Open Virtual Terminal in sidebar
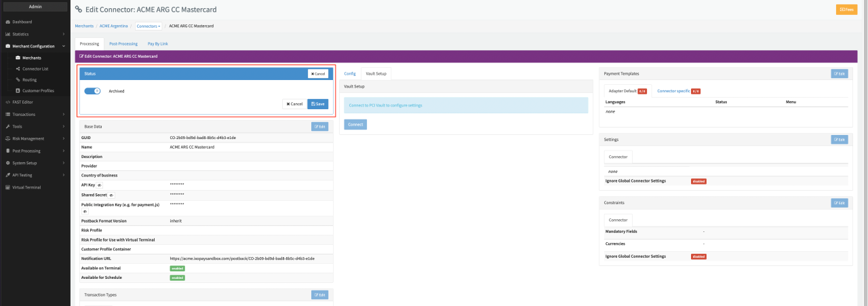Image resolution: width=868 pixels, height=306 pixels. tap(26, 187)
